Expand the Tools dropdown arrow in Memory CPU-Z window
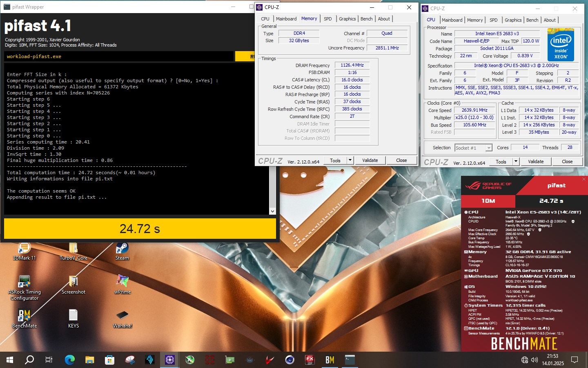Viewport: 588px width, 368px height. pos(350,160)
